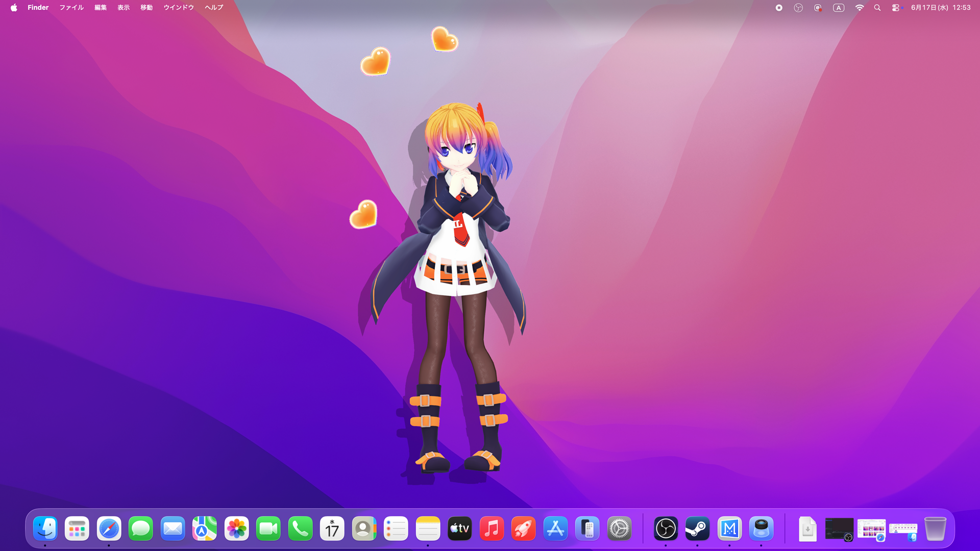Open the ヘルプ menu
Image resolution: width=980 pixels, height=551 pixels.
pyautogui.click(x=214, y=8)
